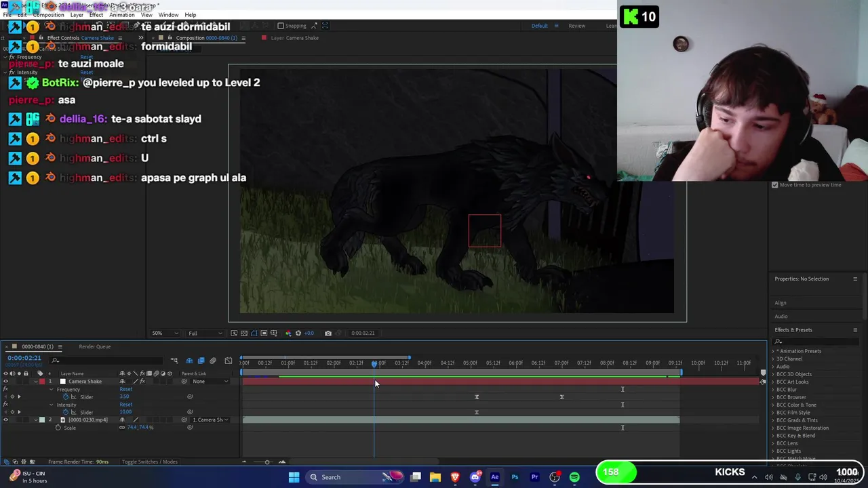Image resolution: width=868 pixels, height=488 pixels.
Task: Open the Effect menu
Action: click(96, 15)
